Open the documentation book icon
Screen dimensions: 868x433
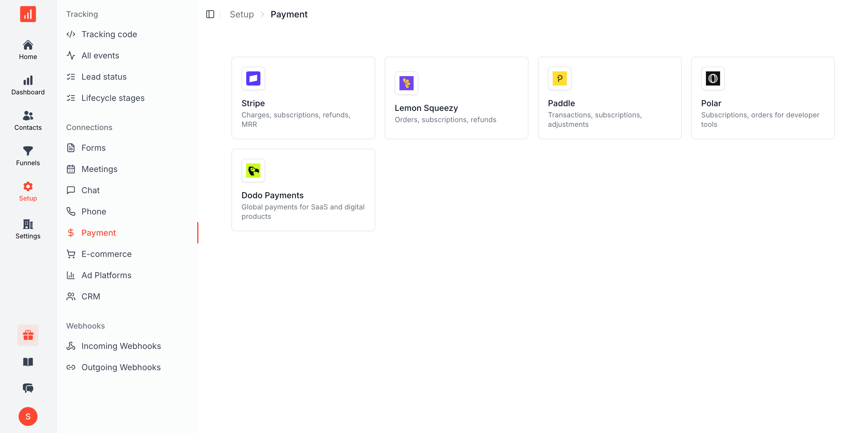click(x=28, y=362)
